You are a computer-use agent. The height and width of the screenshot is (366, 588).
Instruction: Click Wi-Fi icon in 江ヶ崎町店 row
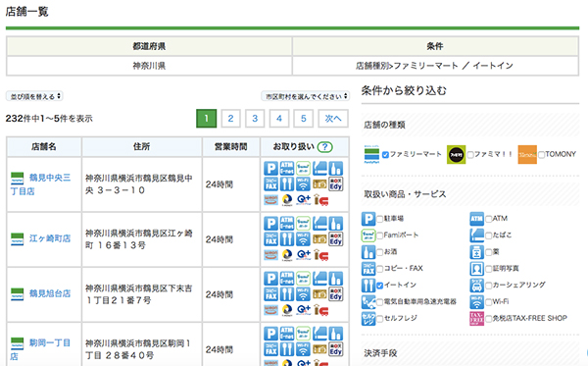(x=303, y=238)
